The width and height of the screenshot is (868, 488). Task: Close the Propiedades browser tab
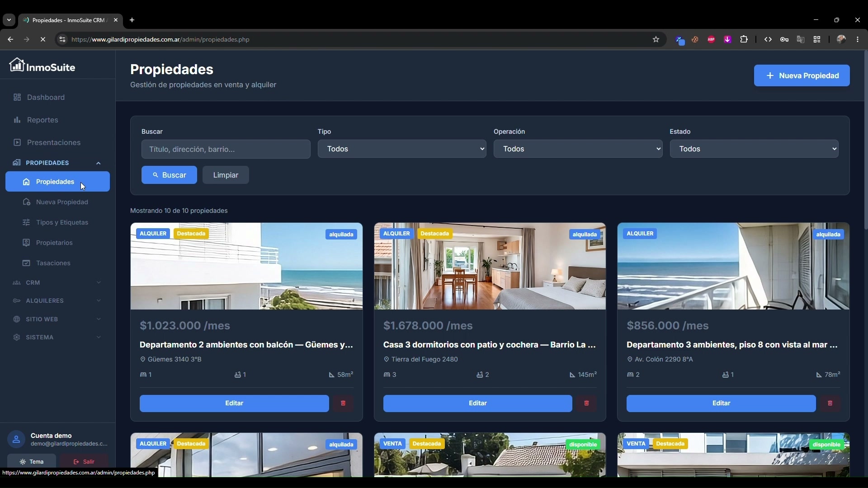pos(116,20)
